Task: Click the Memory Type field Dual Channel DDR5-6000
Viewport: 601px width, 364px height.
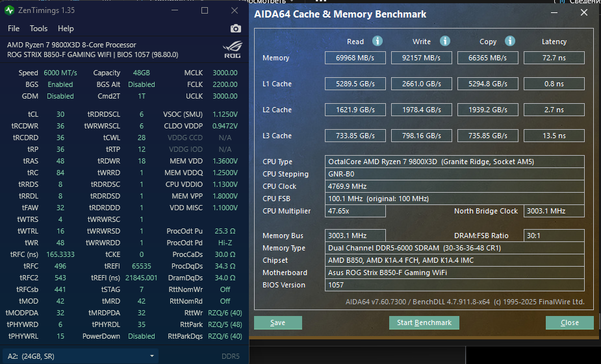Action: click(455, 248)
